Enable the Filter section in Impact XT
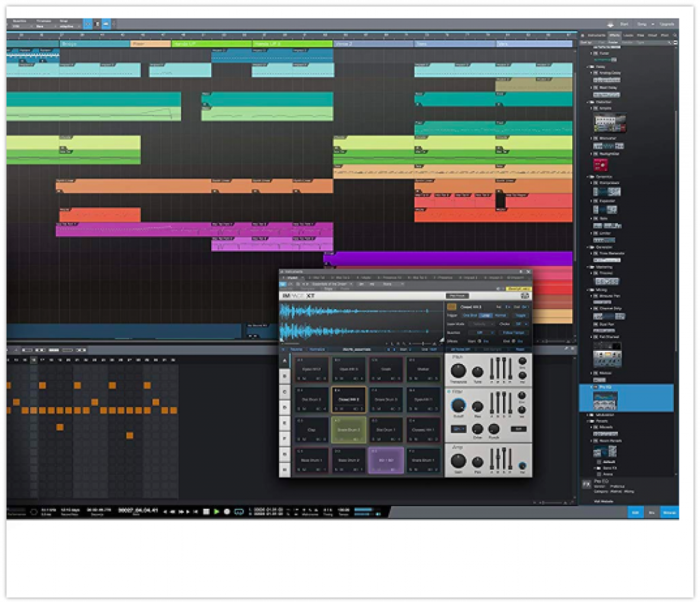700x604 pixels. tap(448, 391)
